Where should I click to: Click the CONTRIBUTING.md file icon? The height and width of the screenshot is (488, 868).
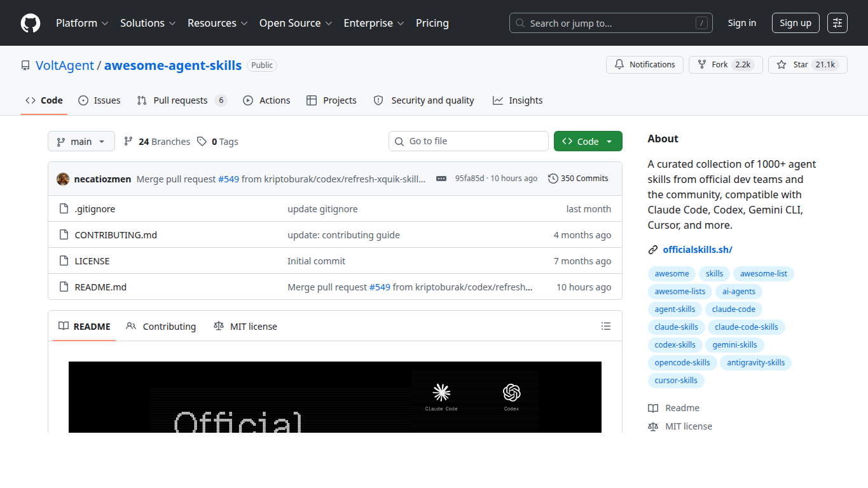[x=64, y=235]
